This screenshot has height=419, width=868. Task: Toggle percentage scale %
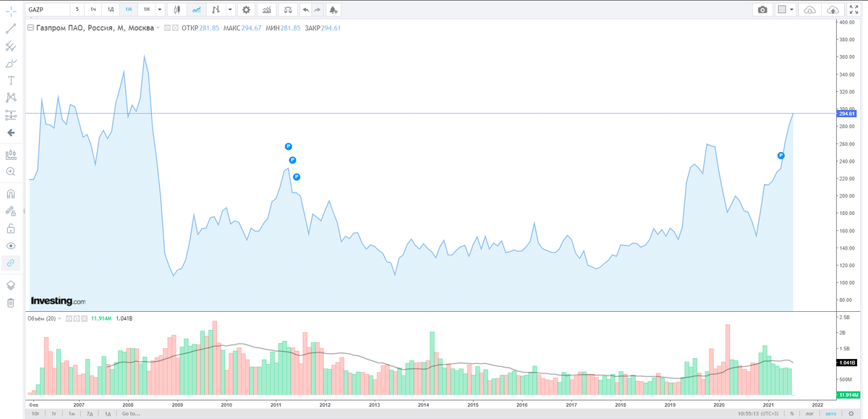[792, 413]
